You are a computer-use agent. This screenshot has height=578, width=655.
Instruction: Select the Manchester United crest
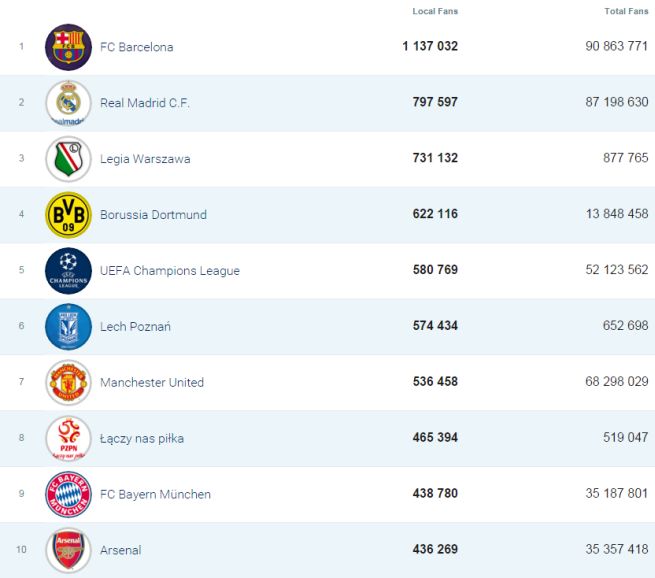[x=68, y=383]
